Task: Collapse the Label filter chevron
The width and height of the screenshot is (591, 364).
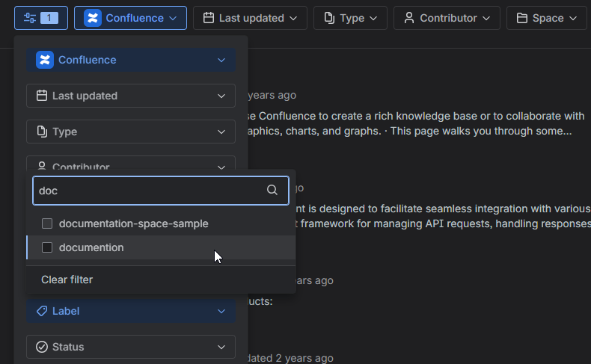Action: (x=221, y=311)
